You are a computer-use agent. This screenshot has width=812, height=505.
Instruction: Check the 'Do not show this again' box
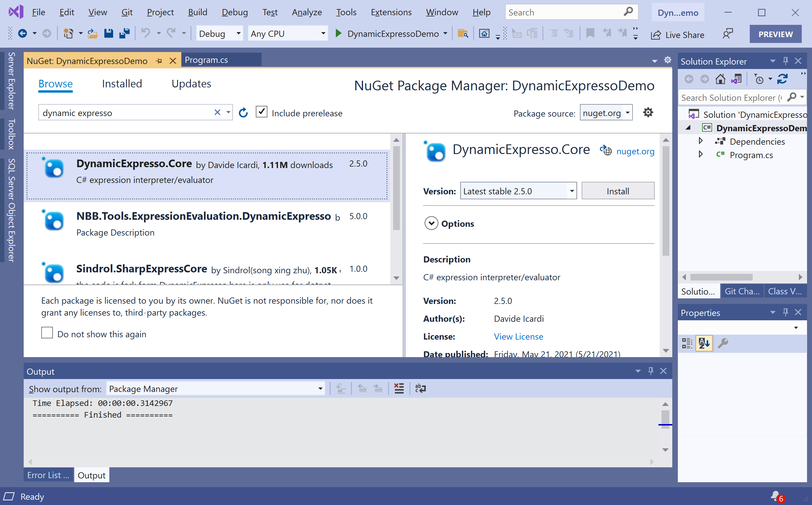47,333
